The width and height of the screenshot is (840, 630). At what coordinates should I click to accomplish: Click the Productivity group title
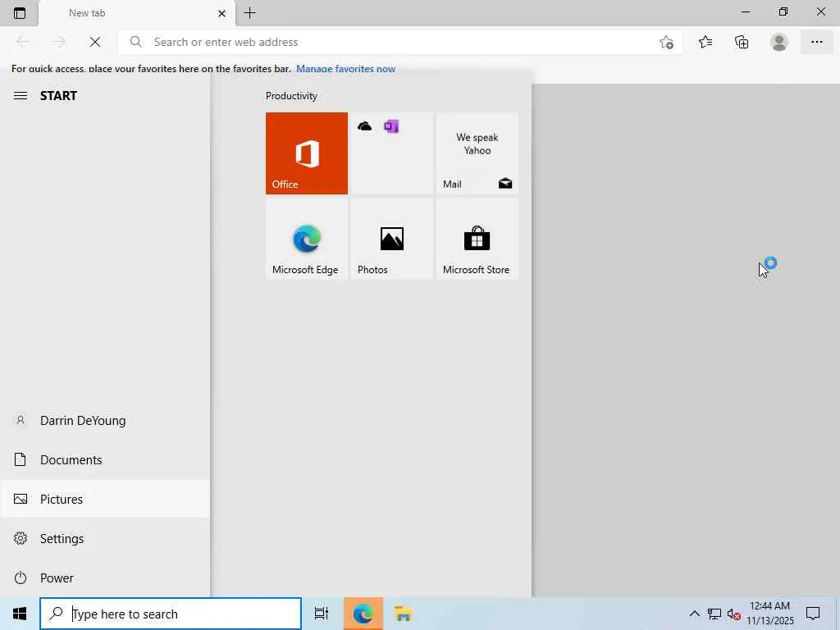291,96
